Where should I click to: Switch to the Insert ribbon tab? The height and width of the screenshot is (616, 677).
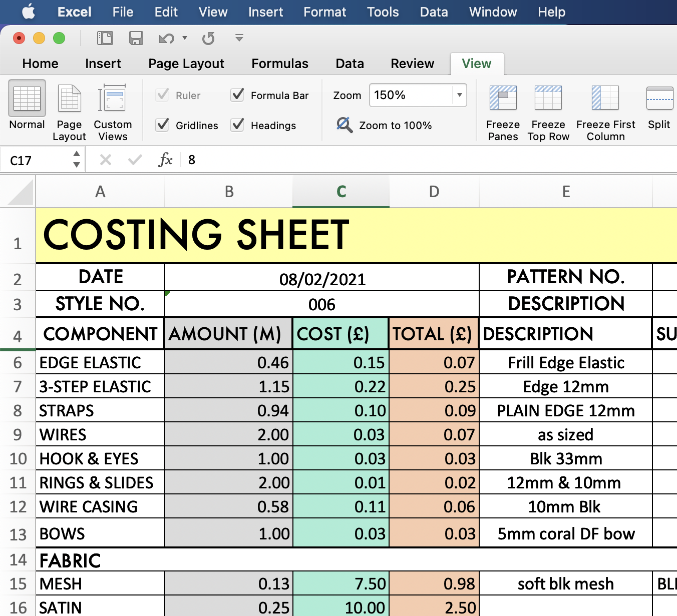pos(103,64)
